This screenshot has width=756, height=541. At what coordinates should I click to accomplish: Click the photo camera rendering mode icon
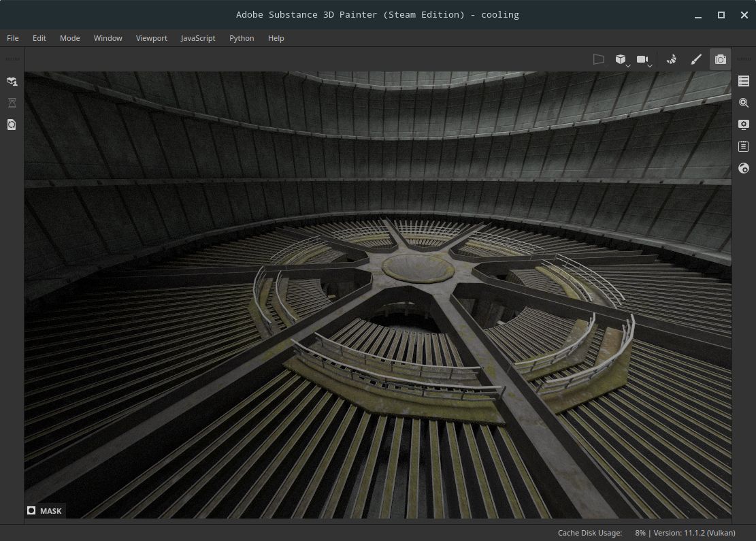tap(721, 59)
